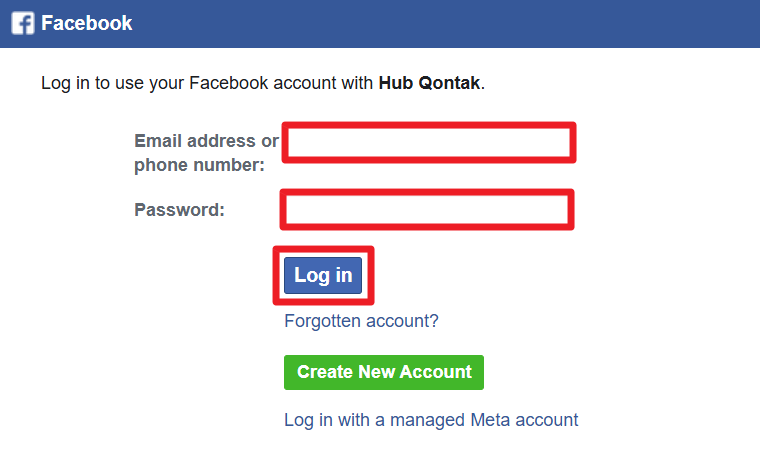The width and height of the screenshot is (760, 463).
Task: Begin sign-up with Create New Account
Action: pos(384,372)
